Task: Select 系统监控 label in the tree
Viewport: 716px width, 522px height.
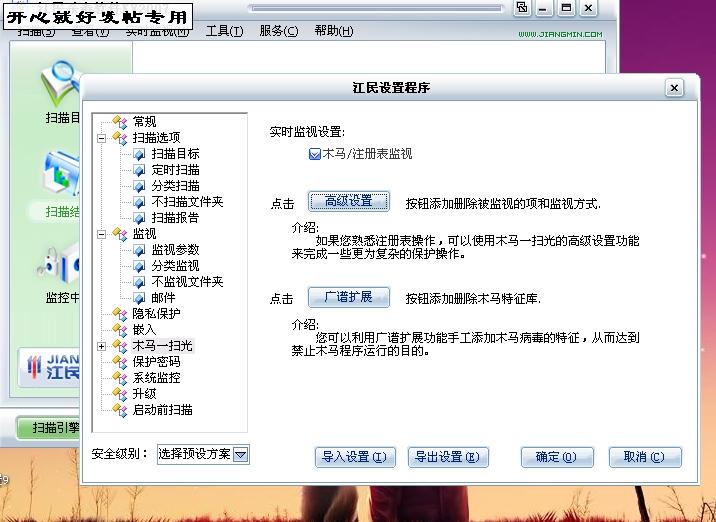Action: coord(156,378)
